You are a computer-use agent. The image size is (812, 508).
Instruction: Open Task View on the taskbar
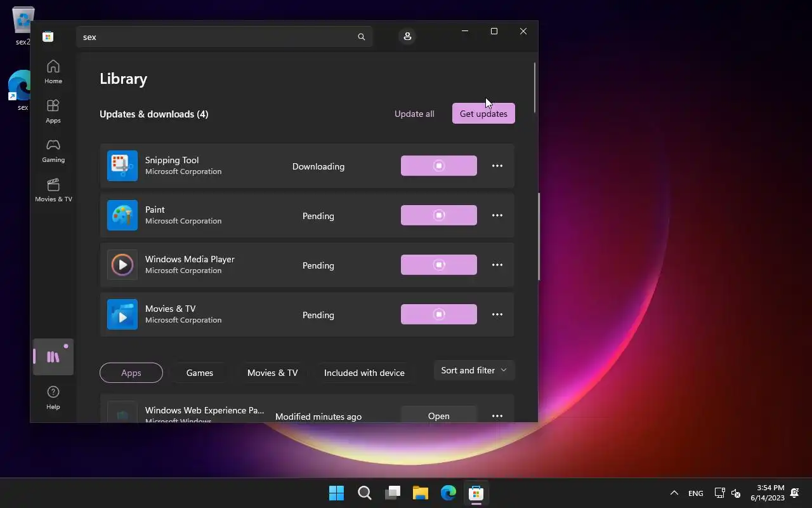click(393, 493)
